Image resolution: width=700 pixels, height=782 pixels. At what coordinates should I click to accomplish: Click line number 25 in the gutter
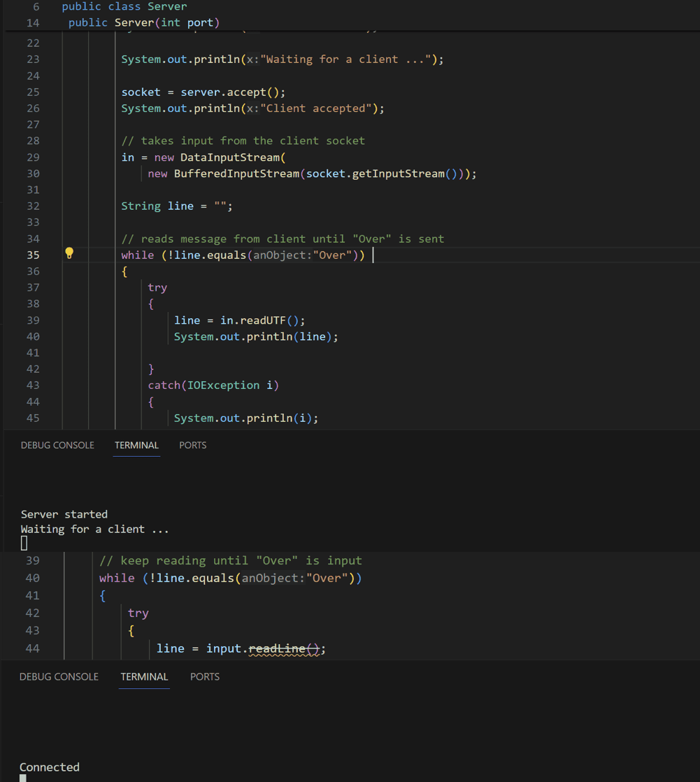click(x=33, y=92)
